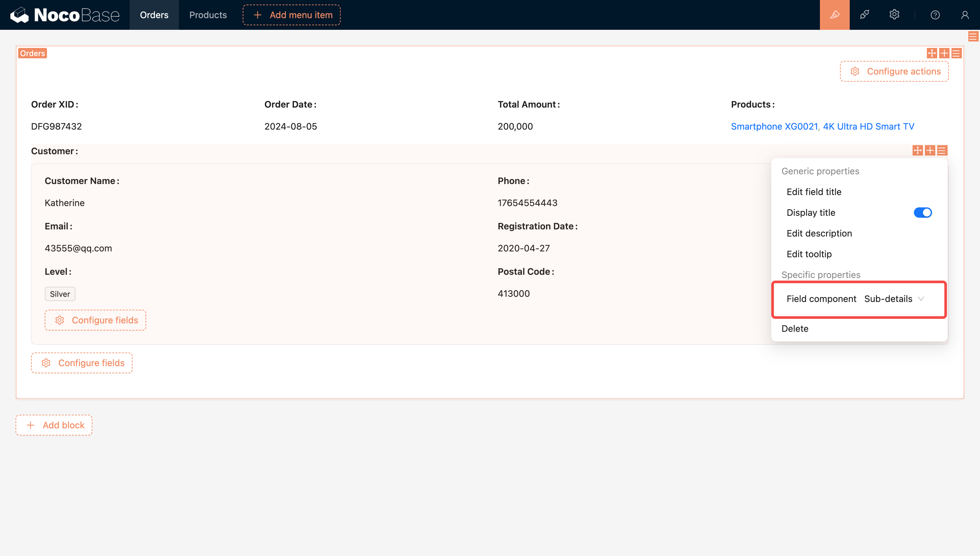Screen dimensions: 980x556
Task: Open the plugin manager icon
Action: coord(864,15)
